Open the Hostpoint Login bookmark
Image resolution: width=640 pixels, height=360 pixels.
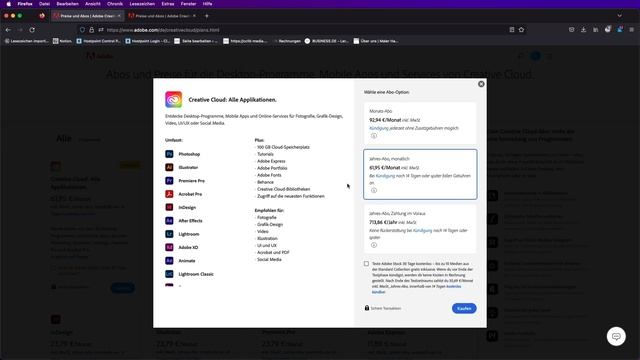tap(147, 41)
